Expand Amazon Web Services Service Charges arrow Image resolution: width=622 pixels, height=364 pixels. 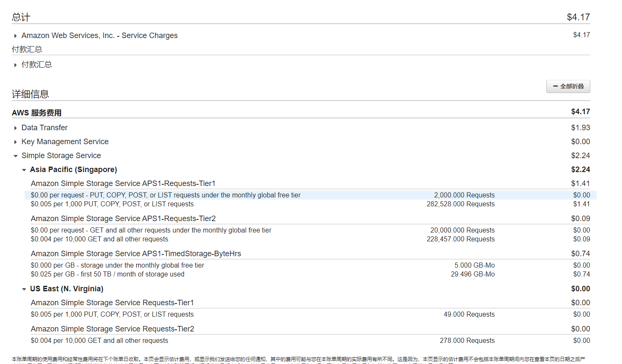pos(15,36)
